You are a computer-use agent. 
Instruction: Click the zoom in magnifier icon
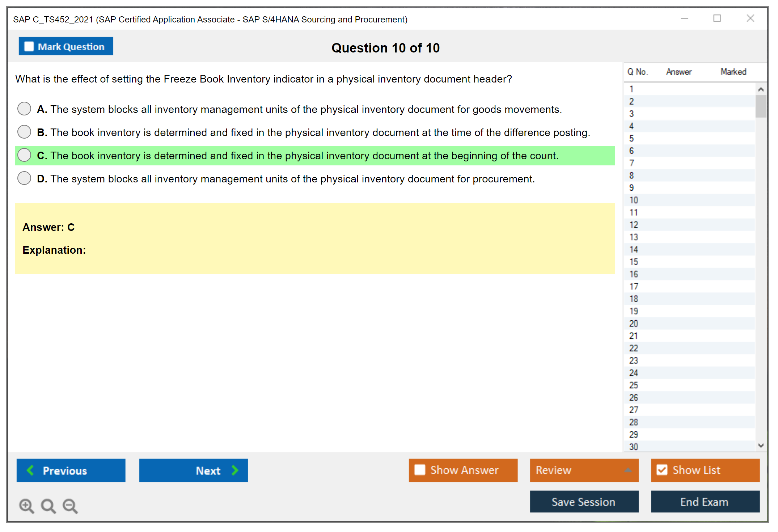pos(26,506)
